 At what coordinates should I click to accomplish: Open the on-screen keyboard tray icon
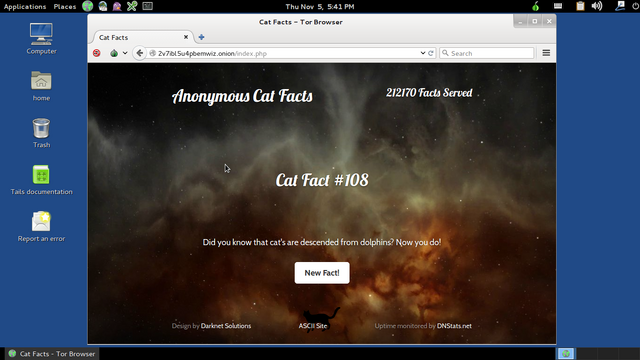pos(558,6)
